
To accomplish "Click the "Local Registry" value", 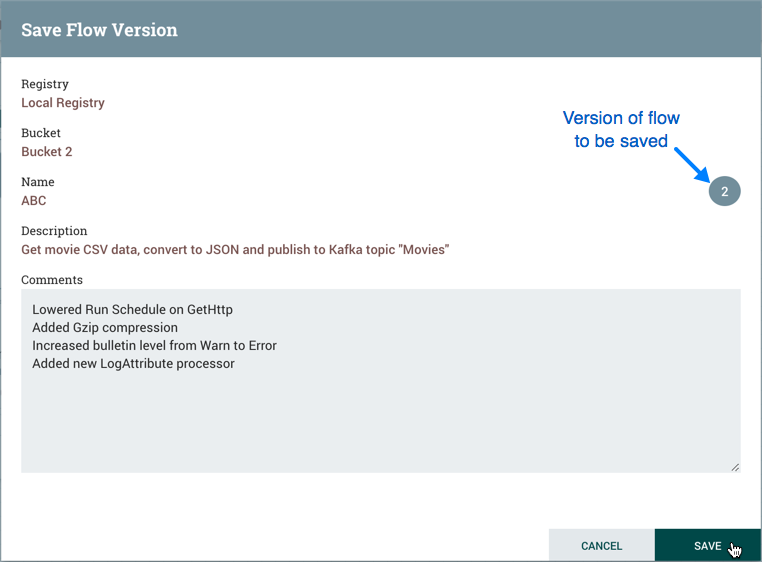I will [x=63, y=103].
